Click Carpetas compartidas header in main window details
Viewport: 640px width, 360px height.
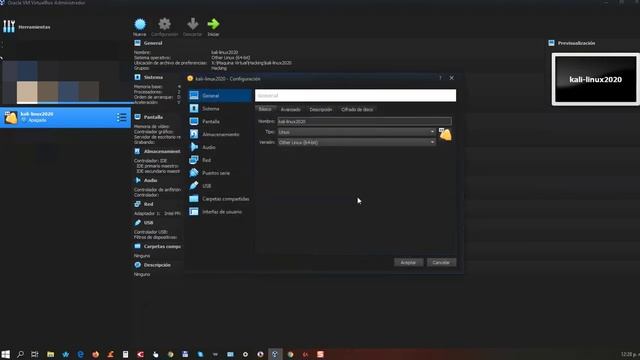[x=157, y=246]
